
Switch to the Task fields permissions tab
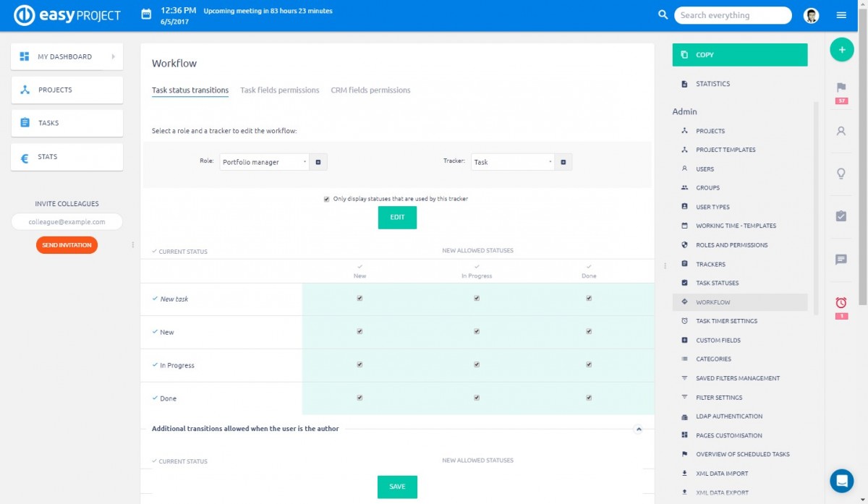pos(278,90)
